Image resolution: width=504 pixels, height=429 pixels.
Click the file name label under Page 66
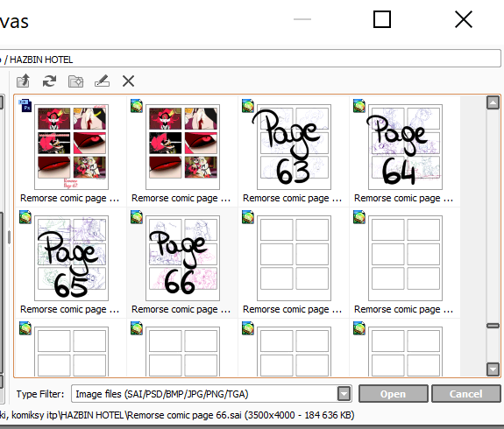[181, 310]
